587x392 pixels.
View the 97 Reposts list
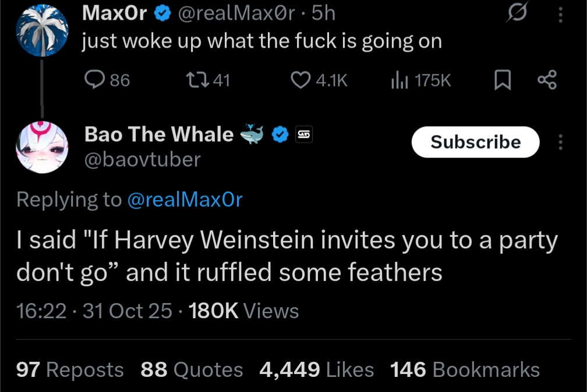70,369
